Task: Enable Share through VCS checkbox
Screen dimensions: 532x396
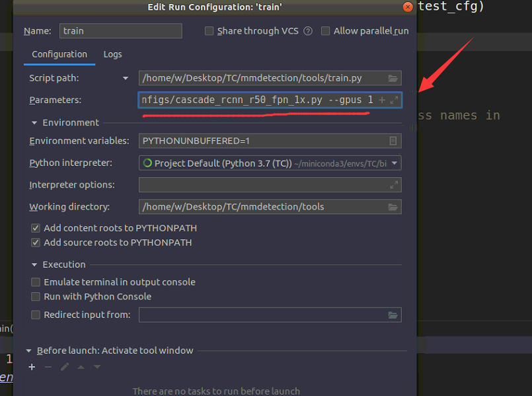Action: coord(209,31)
